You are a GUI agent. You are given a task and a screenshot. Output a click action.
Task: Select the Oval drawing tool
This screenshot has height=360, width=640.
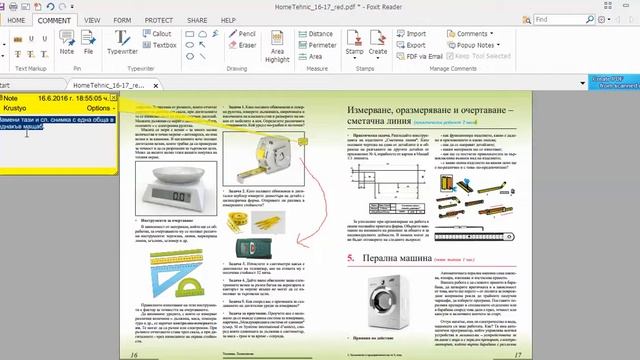pyautogui.click(x=190, y=45)
